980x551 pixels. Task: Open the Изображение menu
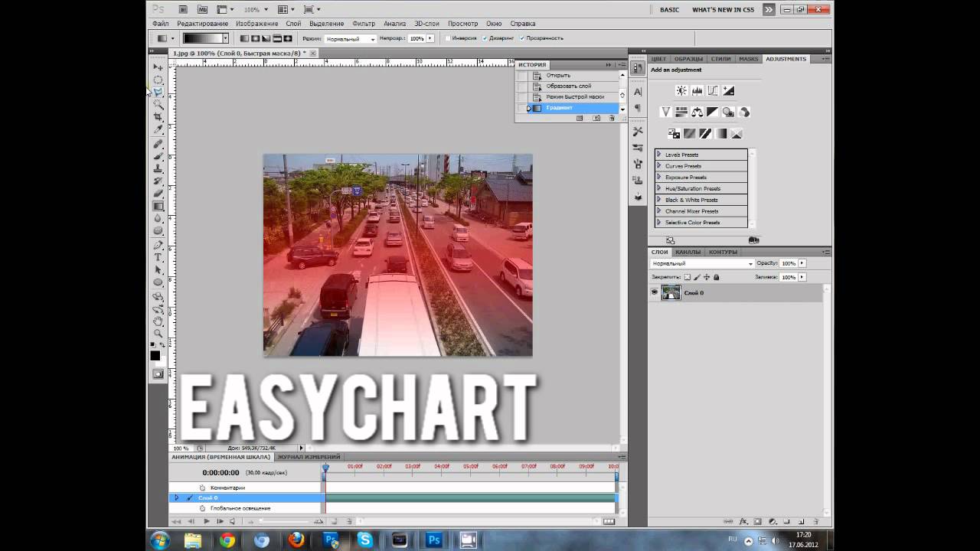pyautogui.click(x=256, y=24)
